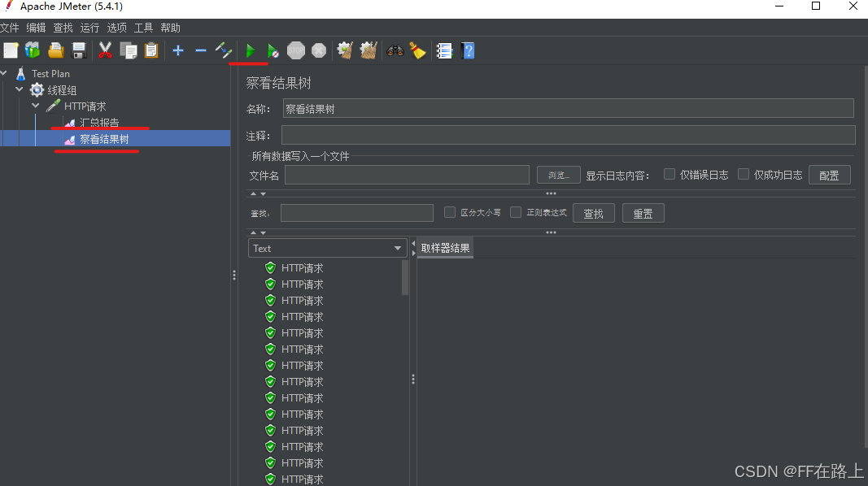
Task: Maximize the JMeter window
Action: (x=815, y=6)
